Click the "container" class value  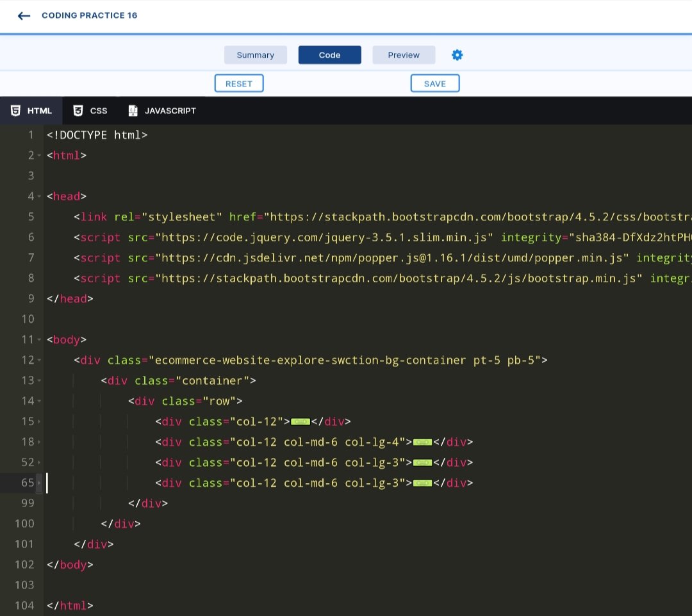pos(212,380)
